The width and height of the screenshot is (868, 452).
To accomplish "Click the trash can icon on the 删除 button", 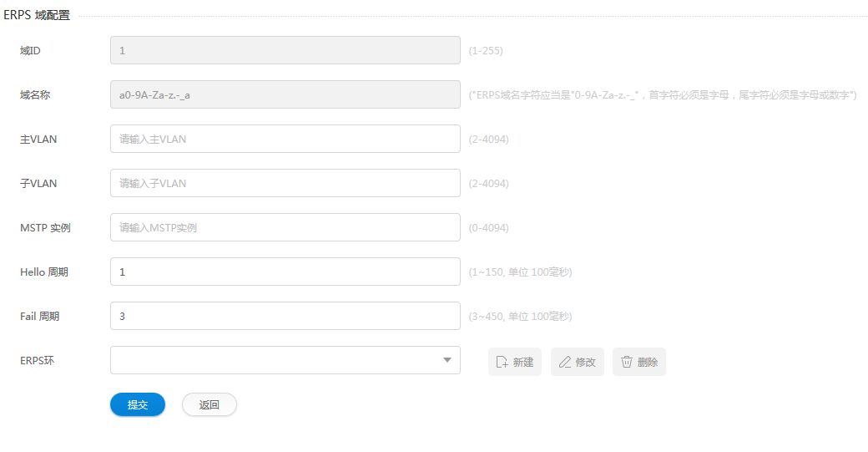I will (x=627, y=363).
